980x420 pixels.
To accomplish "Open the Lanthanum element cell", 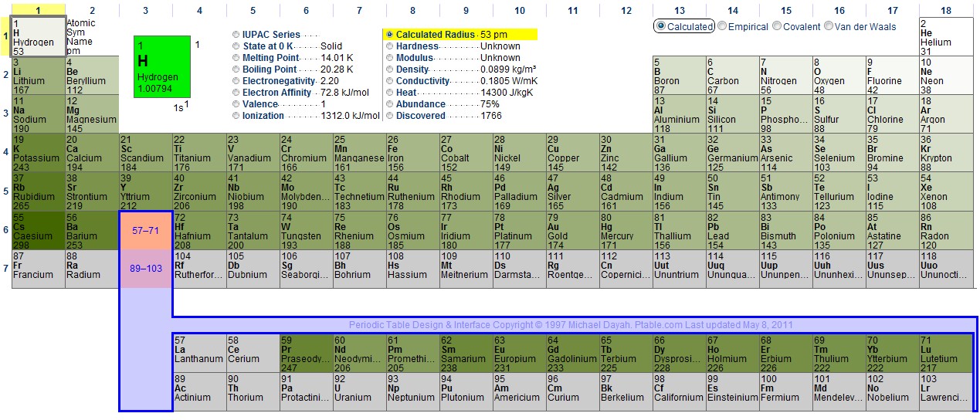I will (199, 354).
